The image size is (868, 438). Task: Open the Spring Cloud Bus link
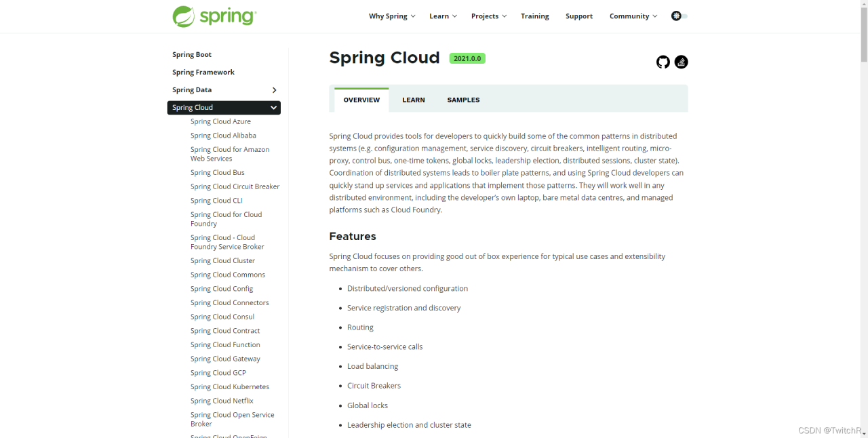point(218,173)
